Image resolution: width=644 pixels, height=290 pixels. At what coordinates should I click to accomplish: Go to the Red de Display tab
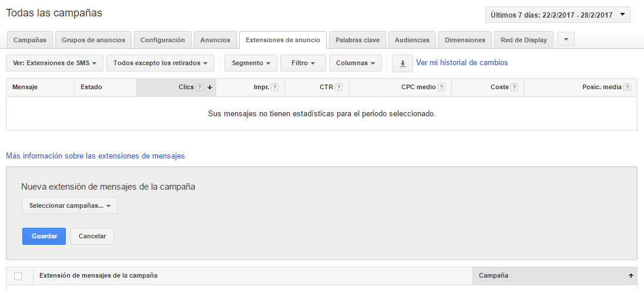524,40
